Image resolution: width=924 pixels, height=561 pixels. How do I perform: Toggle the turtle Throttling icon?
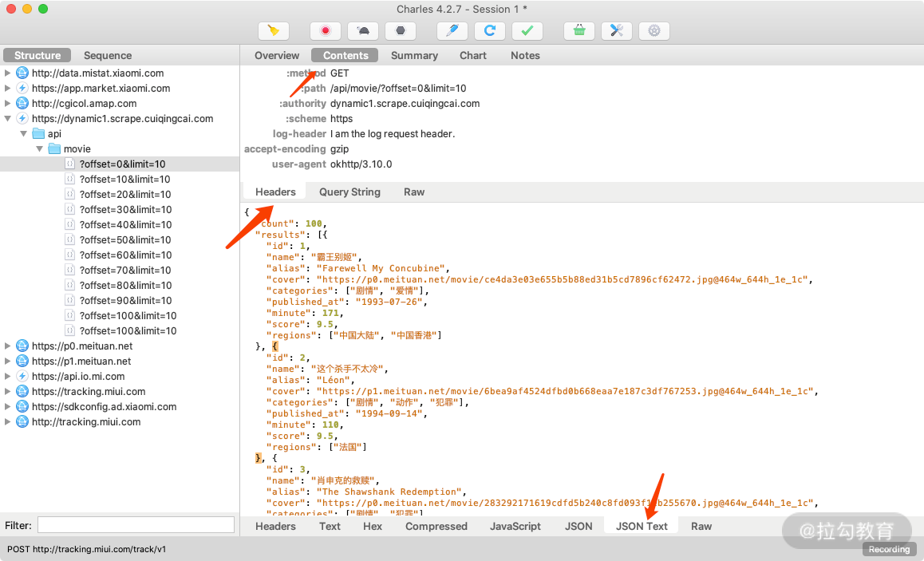(x=363, y=30)
